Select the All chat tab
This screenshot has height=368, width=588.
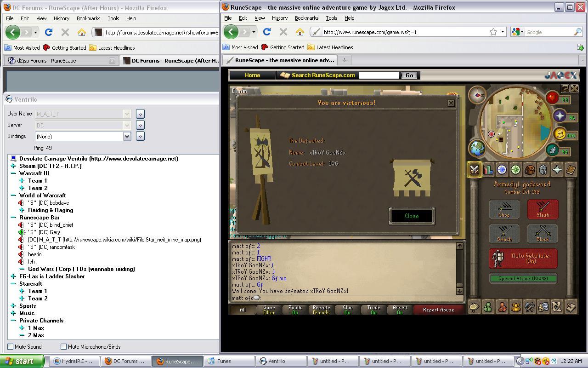[243, 310]
